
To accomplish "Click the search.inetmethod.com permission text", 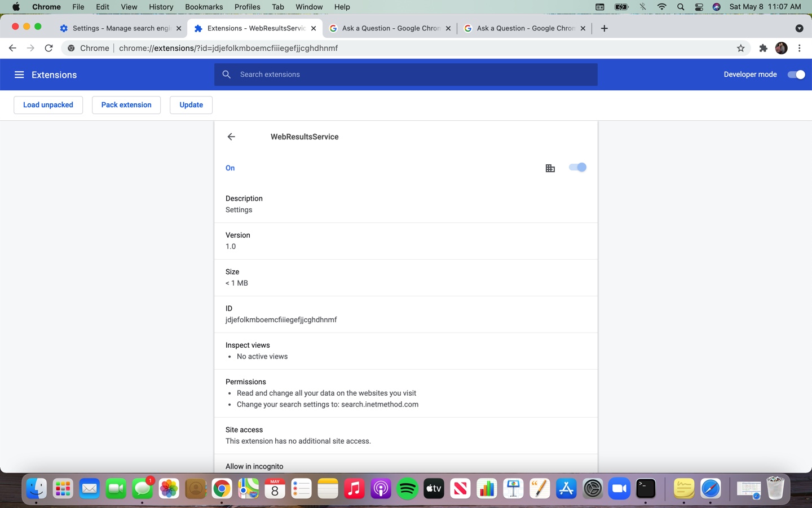I will tap(379, 404).
